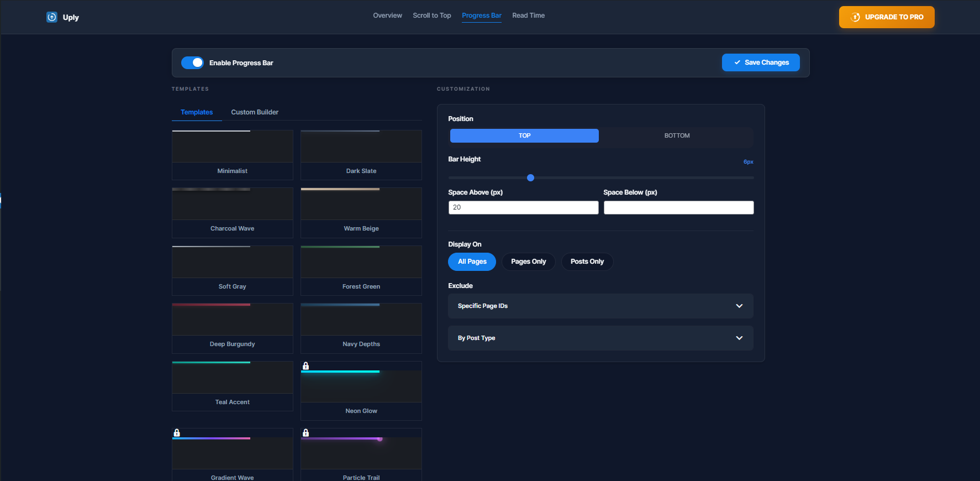Image resolution: width=980 pixels, height=481 pixels.
Task: Select the Minimalist template
Action: tap(233, 155)
